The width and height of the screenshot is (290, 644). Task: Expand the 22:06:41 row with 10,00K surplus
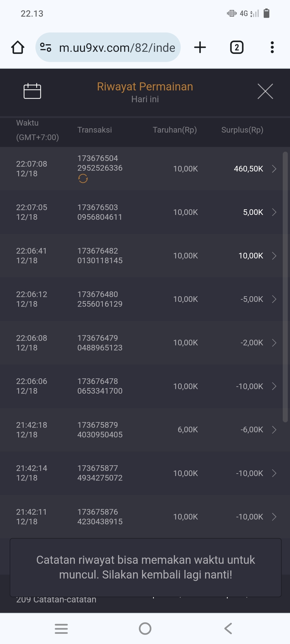point(274,256)
